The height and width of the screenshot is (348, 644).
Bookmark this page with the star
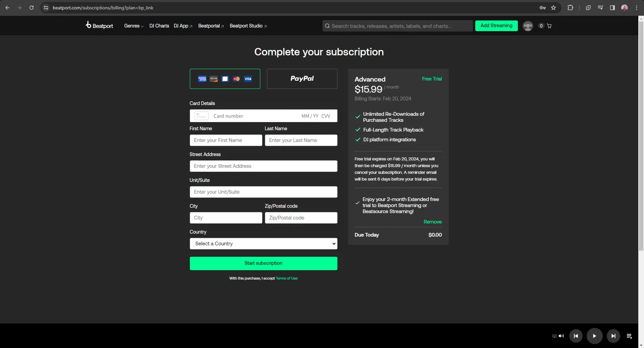554,8
